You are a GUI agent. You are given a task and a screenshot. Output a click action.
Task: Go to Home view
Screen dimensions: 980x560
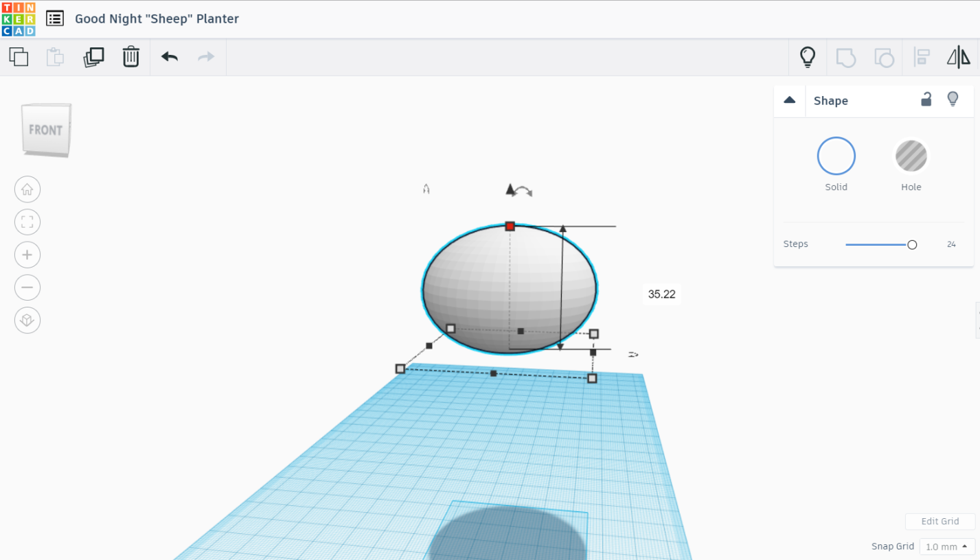click(x=27, y=189)
